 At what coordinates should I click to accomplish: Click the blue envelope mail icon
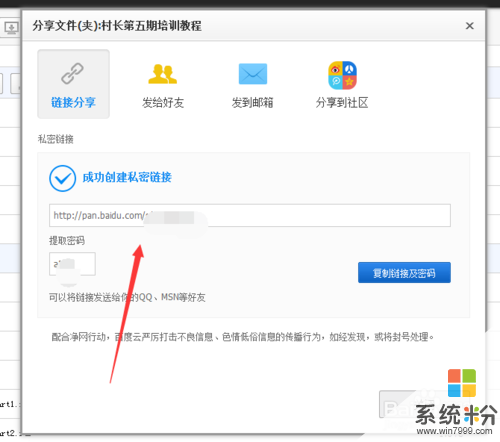click(x=253, y=74)
